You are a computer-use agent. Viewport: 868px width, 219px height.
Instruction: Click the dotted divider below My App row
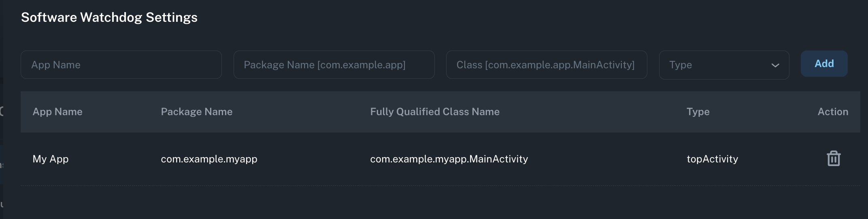coord(440,186)
